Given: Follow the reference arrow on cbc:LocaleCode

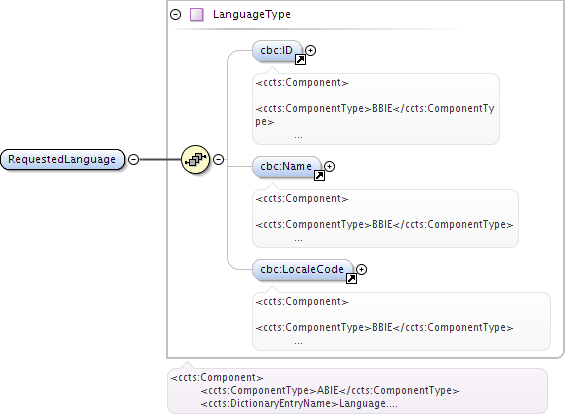Looking at the screenshot, I should click(x=351, y=278).
